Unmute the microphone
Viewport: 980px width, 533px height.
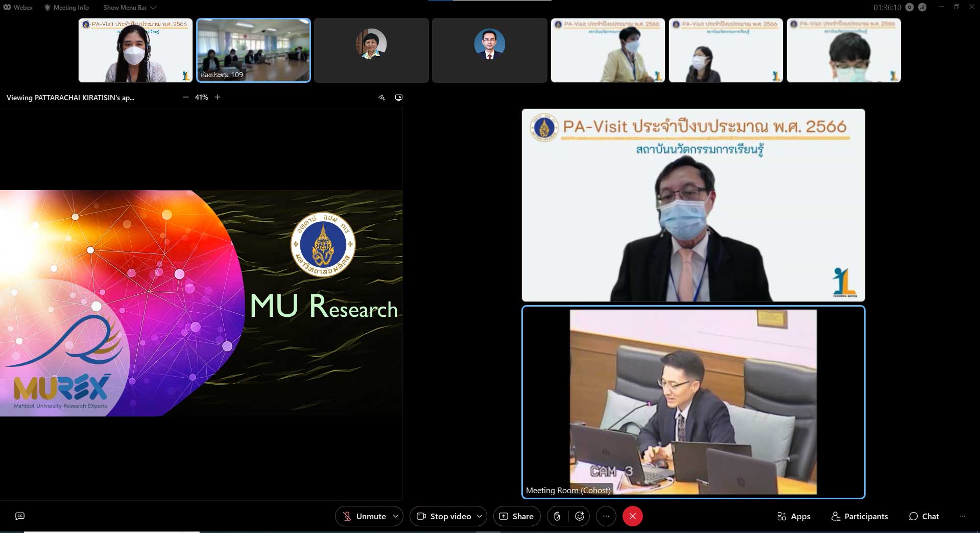(x=364, y=516)
